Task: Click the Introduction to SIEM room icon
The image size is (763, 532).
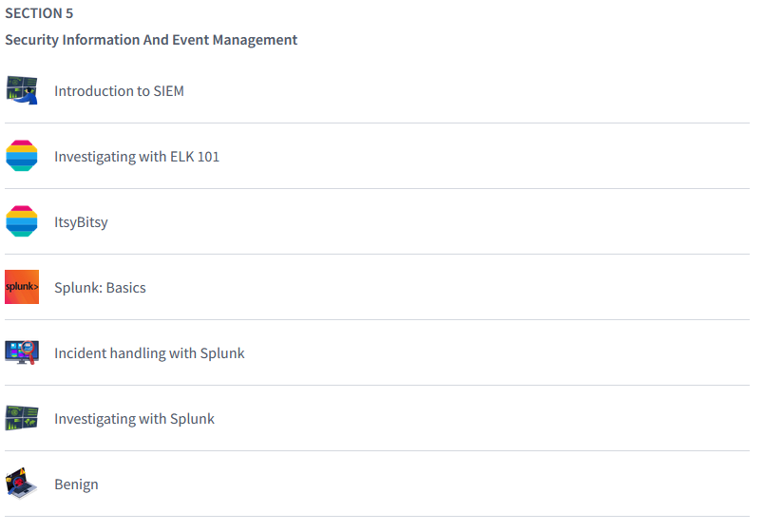Action: (22, 90)
